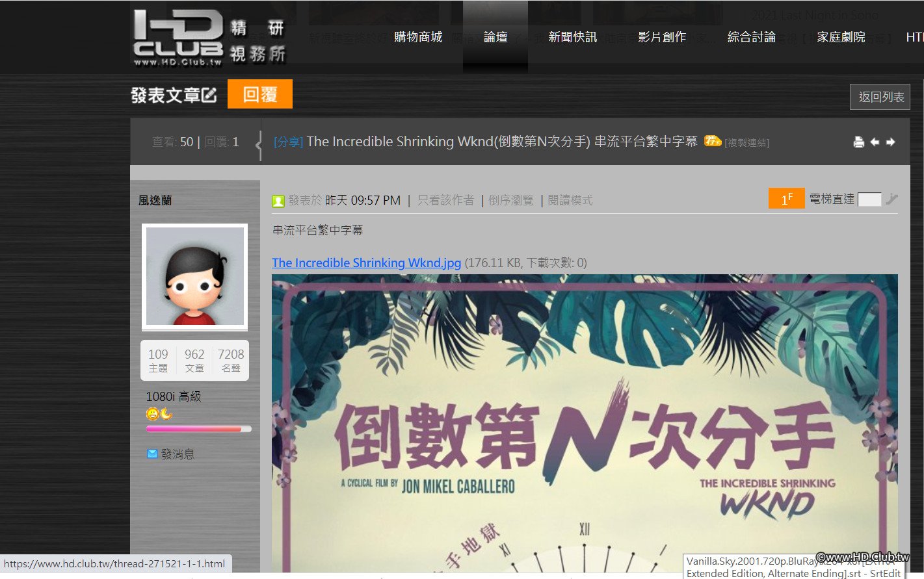Open the 論壇 navigation tab

pos(495,37)
